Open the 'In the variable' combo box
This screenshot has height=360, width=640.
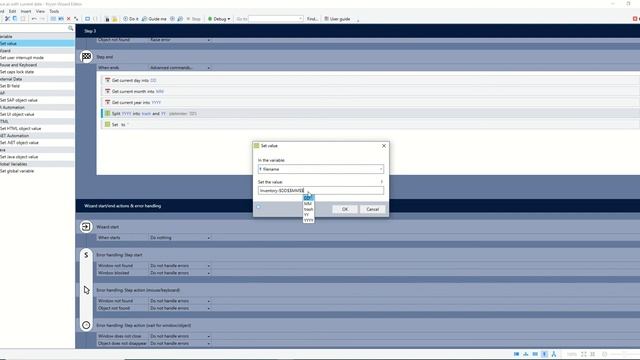coord(321,169)
